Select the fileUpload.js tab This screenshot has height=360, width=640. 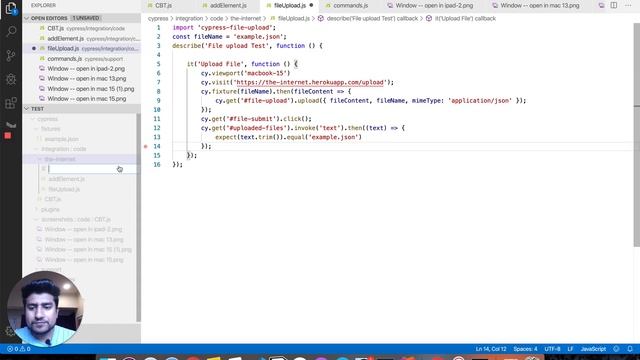[x=290, y=6]
